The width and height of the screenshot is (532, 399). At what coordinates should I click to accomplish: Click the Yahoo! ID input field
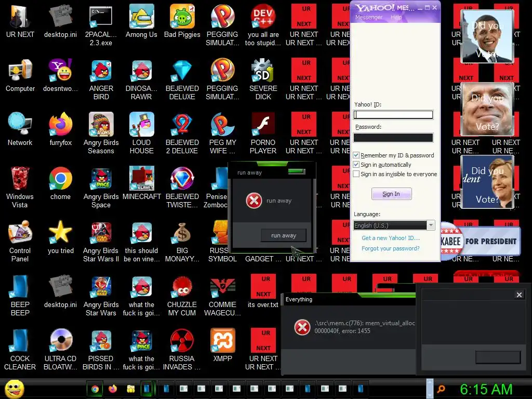(393, 115)
